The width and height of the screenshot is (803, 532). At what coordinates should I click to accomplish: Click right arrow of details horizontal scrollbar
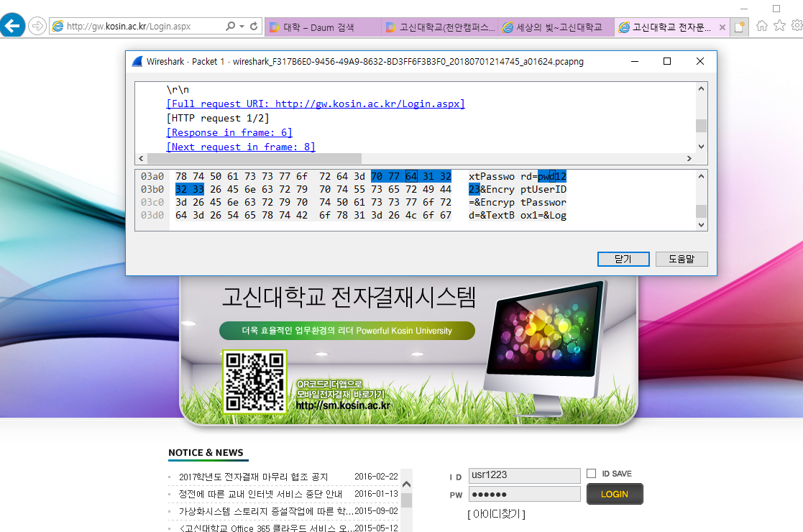click(689, 158)
